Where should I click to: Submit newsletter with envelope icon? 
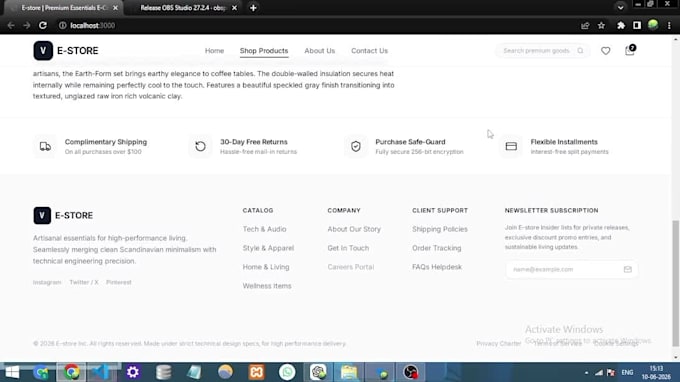628,269
